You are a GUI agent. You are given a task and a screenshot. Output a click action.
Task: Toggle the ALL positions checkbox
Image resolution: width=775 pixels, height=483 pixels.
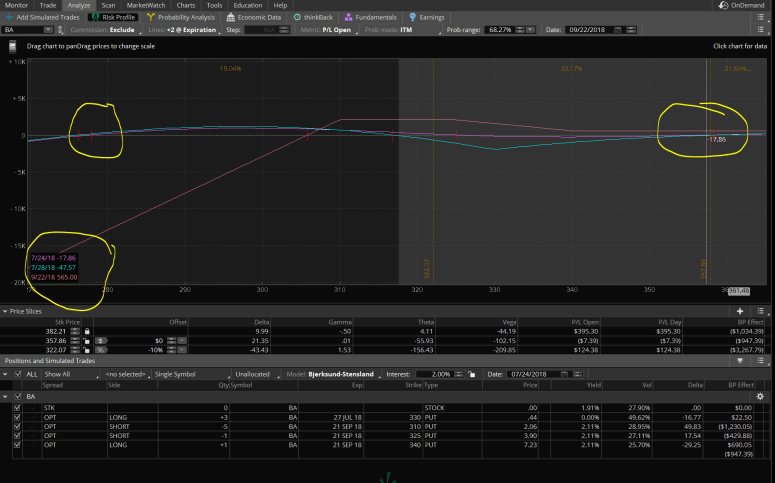click(17, 373)
